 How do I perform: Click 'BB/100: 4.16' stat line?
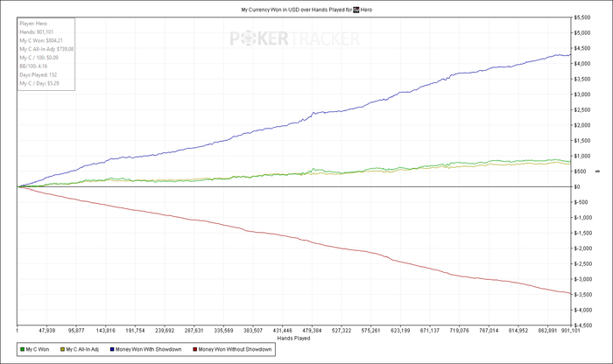click(x=33, y=66)
